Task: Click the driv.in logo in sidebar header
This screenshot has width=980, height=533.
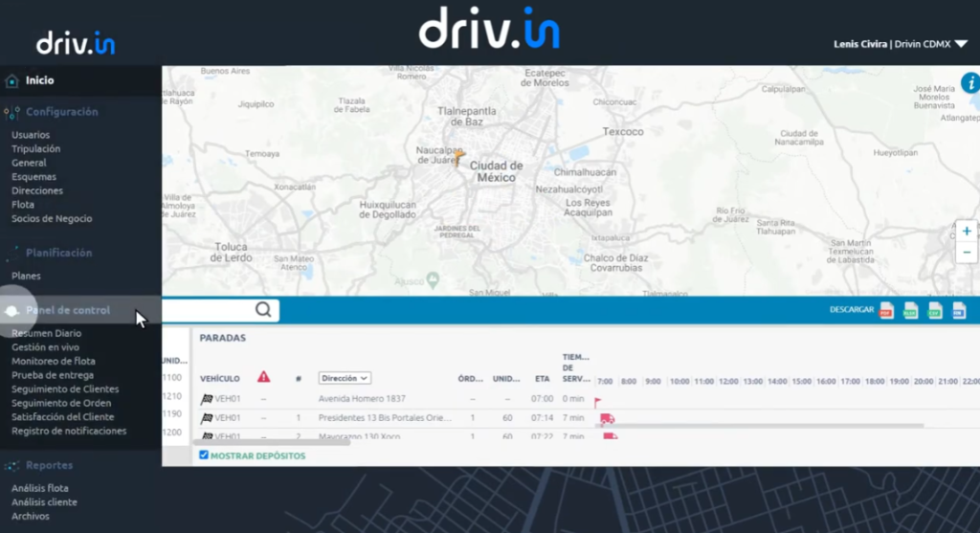Action: pos(76,43)
